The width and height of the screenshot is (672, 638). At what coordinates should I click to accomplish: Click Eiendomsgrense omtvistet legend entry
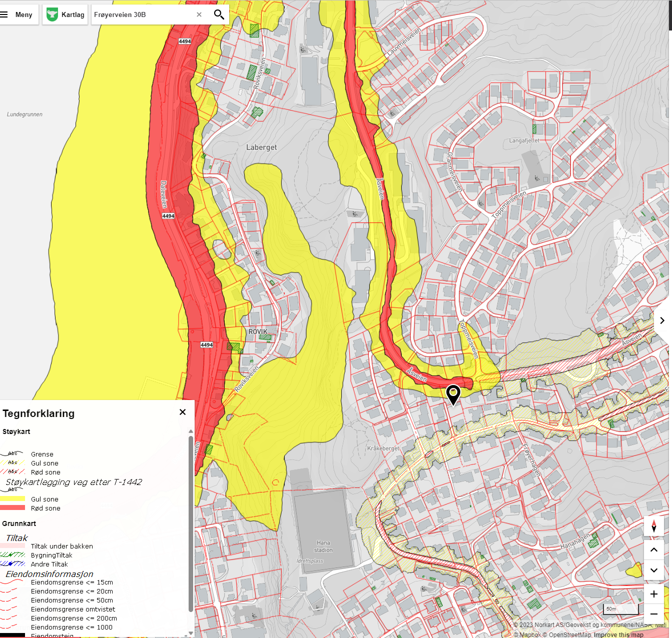(x=73, y=609)
